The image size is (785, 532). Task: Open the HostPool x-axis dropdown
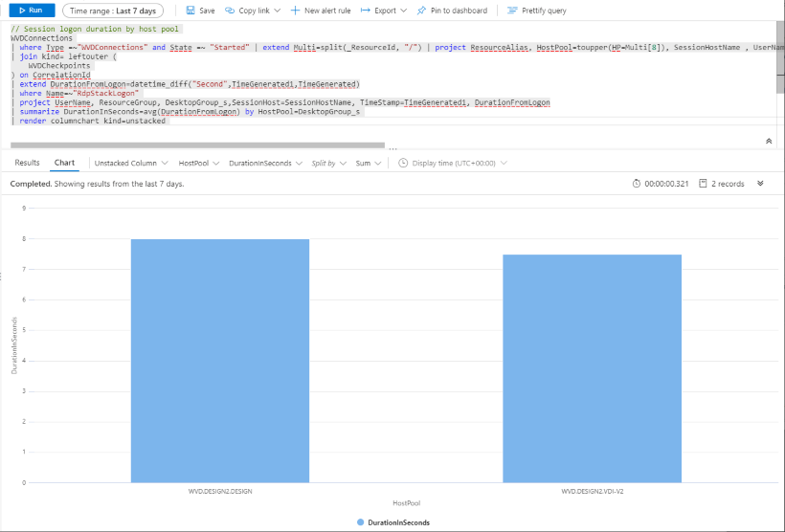coord(199,164)
